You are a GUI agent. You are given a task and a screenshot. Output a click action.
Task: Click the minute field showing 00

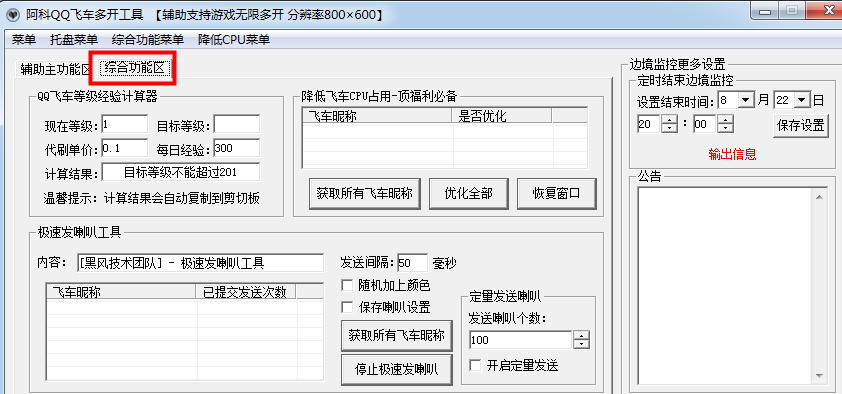coord(705,125)
